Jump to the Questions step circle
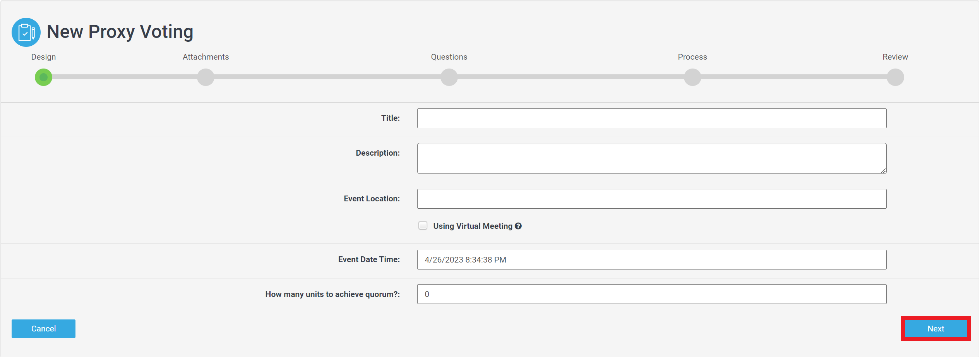 click(449, 77)
